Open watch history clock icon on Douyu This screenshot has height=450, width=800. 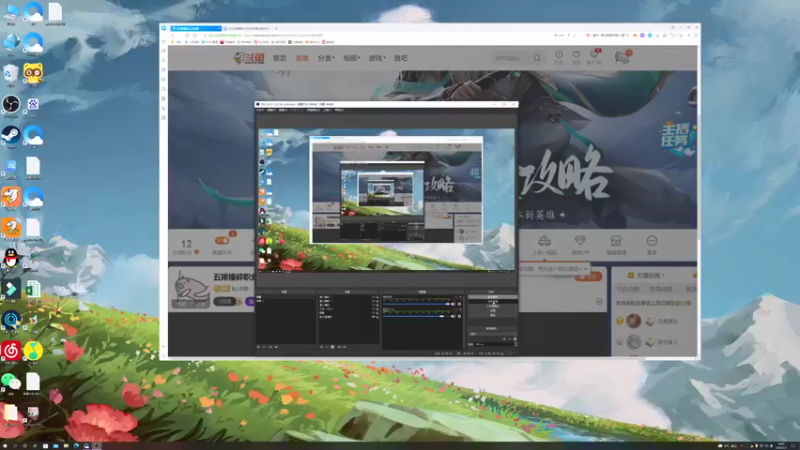pyautogui.click(x=559, y=55)
